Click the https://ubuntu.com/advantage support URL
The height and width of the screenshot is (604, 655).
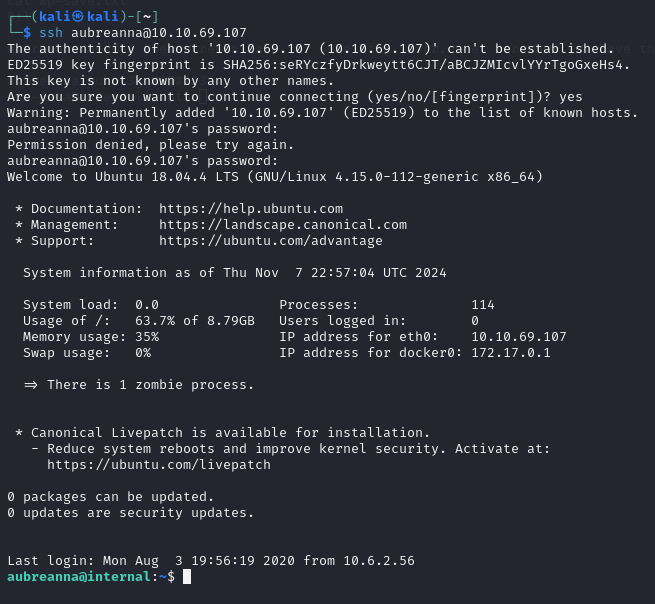coord(270,241)
